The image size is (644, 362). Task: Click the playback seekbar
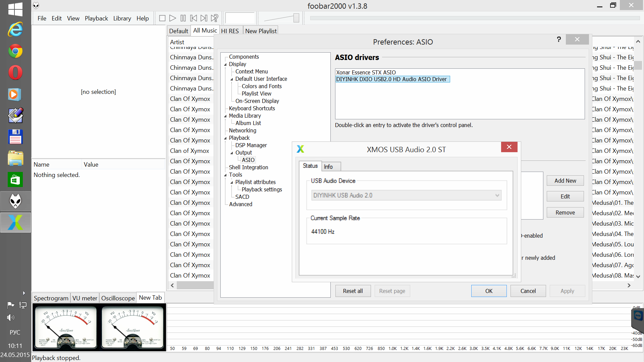tap(475, 18)
